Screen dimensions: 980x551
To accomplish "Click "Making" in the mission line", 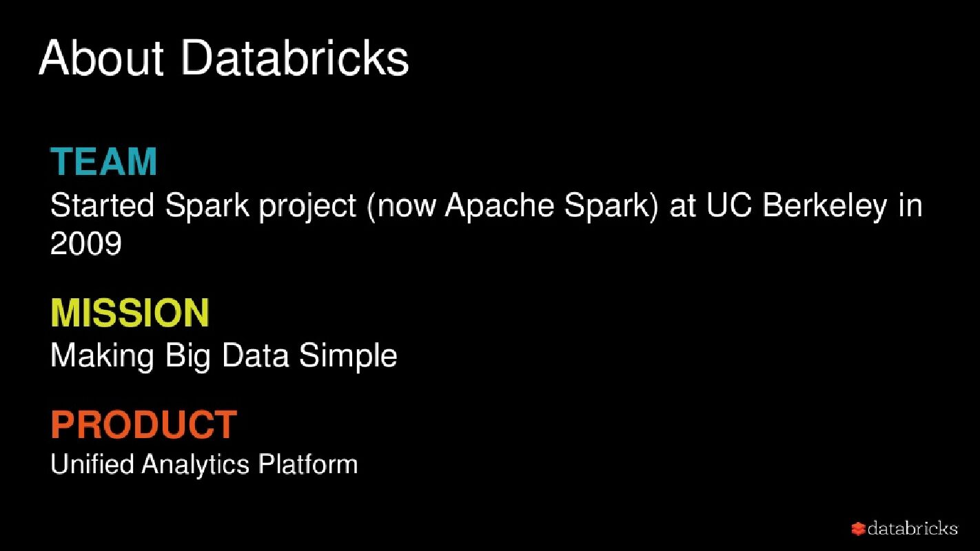I will pos(102,356).
